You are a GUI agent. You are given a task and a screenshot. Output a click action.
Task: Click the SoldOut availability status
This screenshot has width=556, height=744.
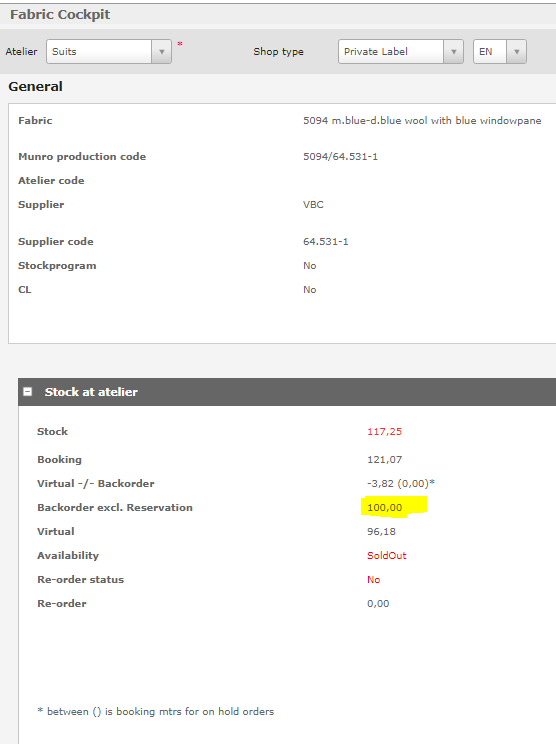pos(387,556)
